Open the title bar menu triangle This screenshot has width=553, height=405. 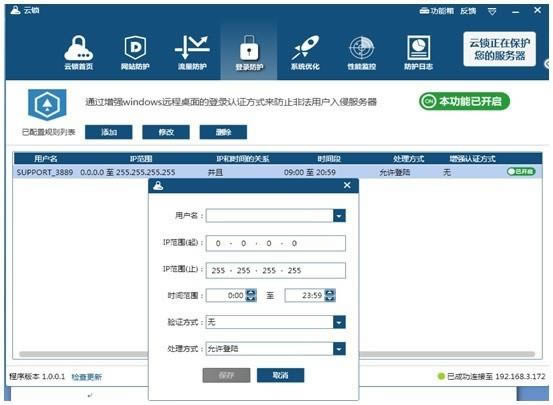(x=492, y=12)
